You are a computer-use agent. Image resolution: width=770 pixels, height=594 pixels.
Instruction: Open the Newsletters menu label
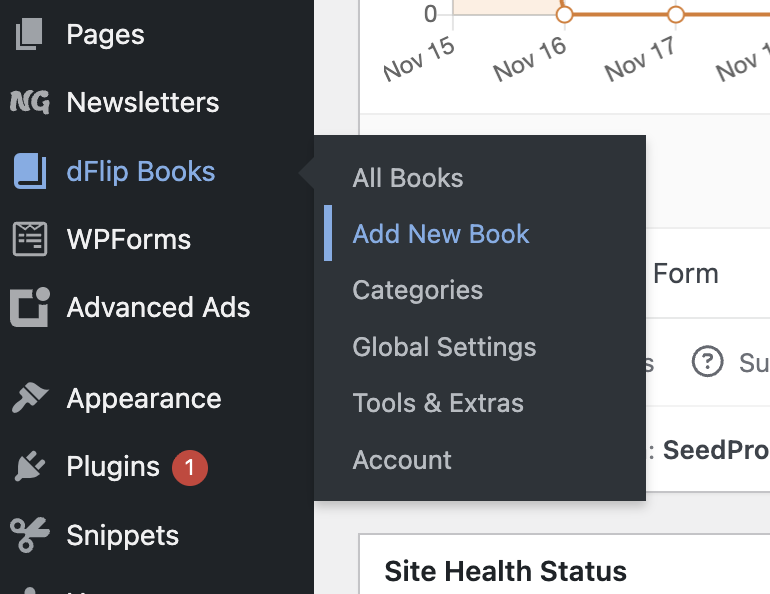[x=143, y=102]
